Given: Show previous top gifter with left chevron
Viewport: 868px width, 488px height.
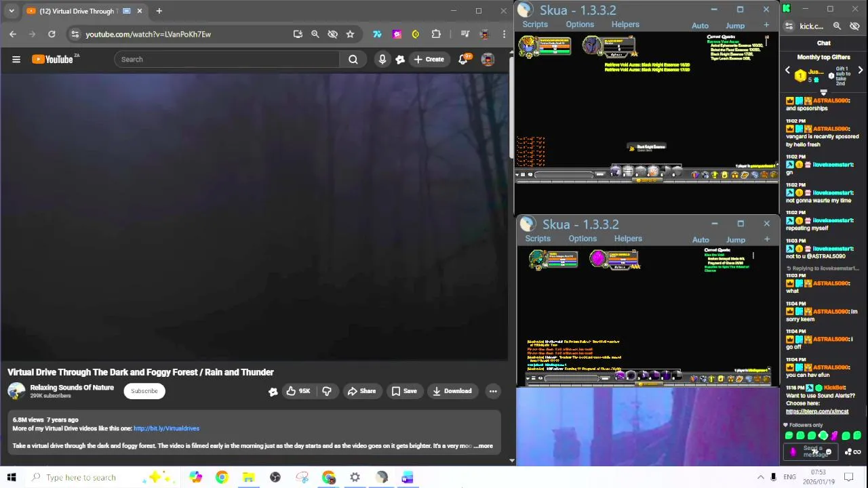Looking at the screenshot, I should point(787,70).
